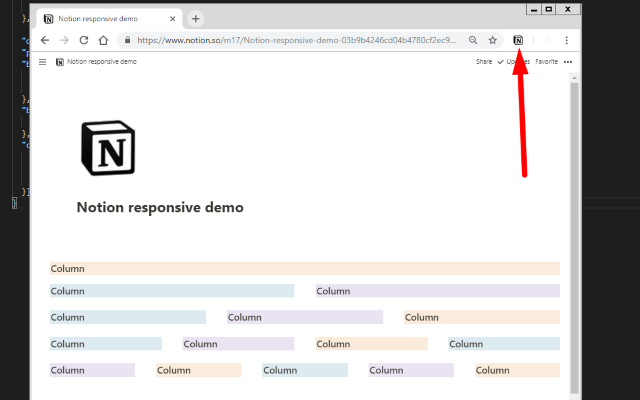Click the Share button
The image size is (640, 400).
(x=484, y=62)
